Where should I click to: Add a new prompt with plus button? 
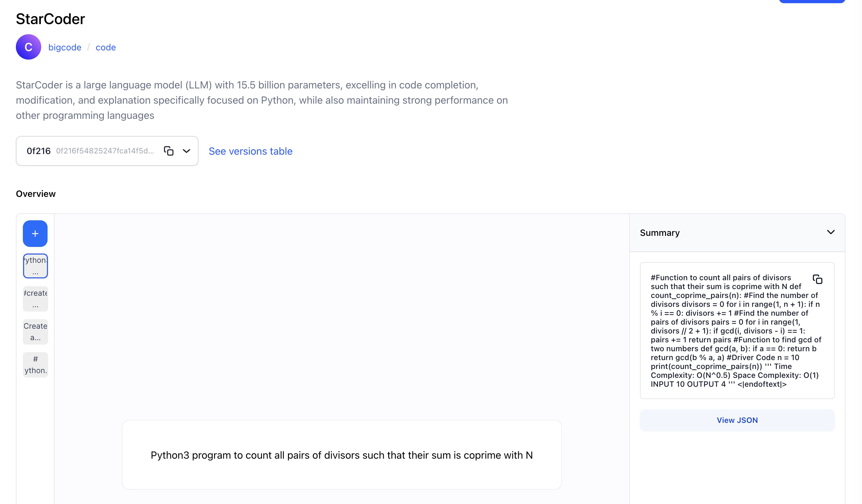(35, 234)
